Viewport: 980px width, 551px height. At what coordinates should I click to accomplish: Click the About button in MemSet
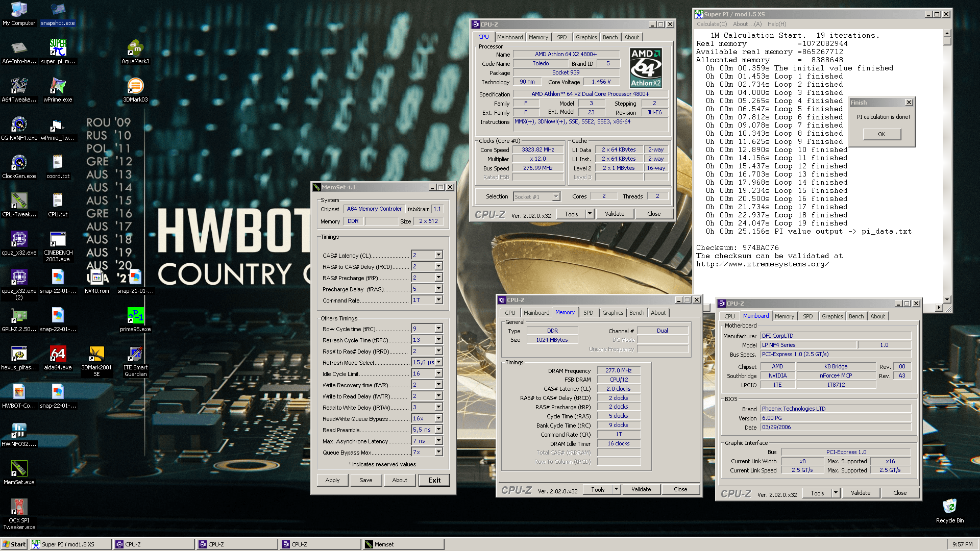pos(400,480)
